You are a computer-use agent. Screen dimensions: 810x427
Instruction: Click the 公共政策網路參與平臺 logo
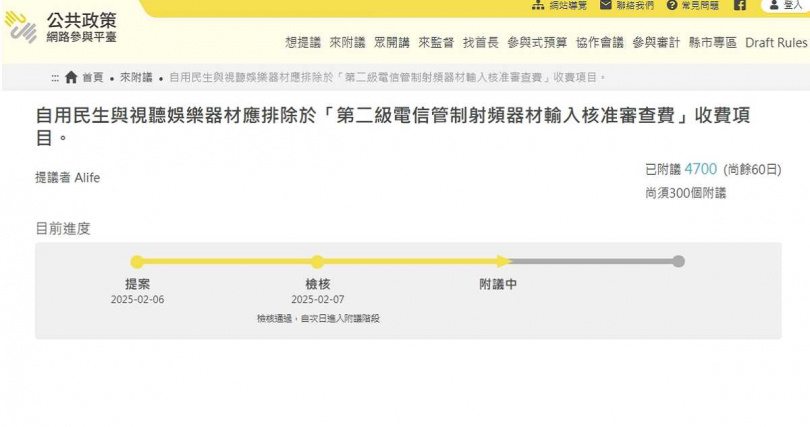pos(60,27)
